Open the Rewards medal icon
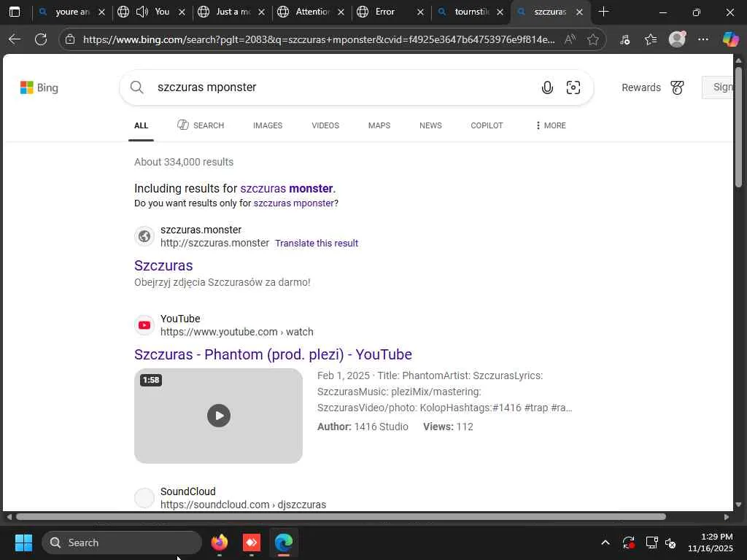 tap(677, 87)
